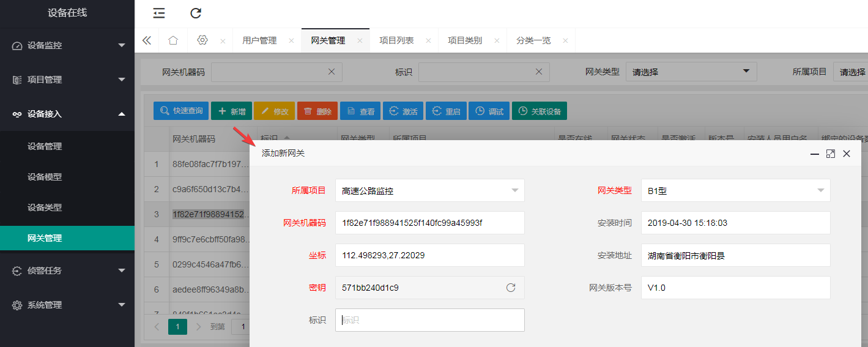Click the 网关机器码 field in the dialog
Image resolution: width=868 pixels, height=347 pixels.
click(x=430, y=223)
